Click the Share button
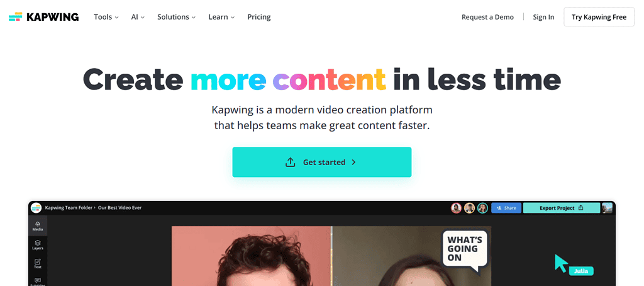 click(506, 208)
